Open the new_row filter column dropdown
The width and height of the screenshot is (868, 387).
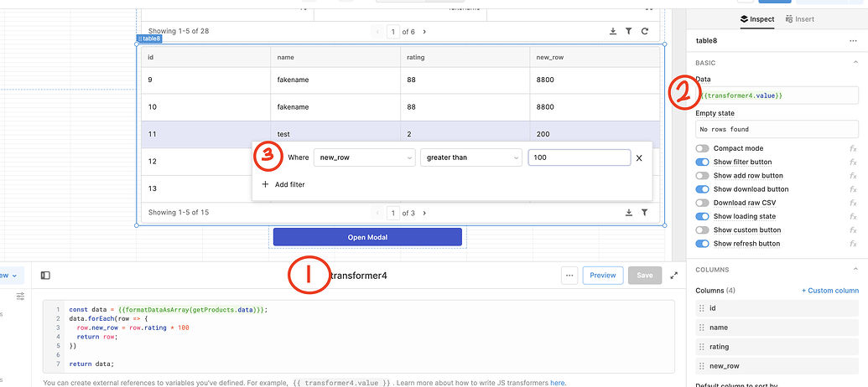[365, 157]
